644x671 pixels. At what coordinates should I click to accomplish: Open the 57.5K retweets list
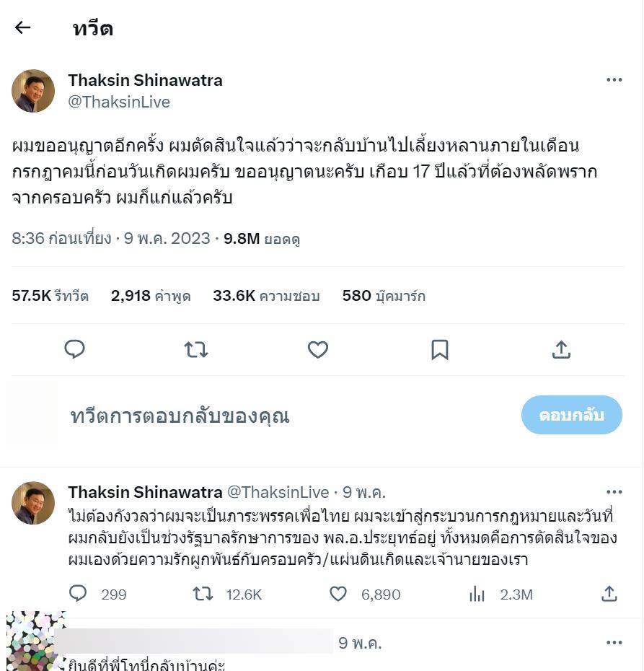click(50, 296)
